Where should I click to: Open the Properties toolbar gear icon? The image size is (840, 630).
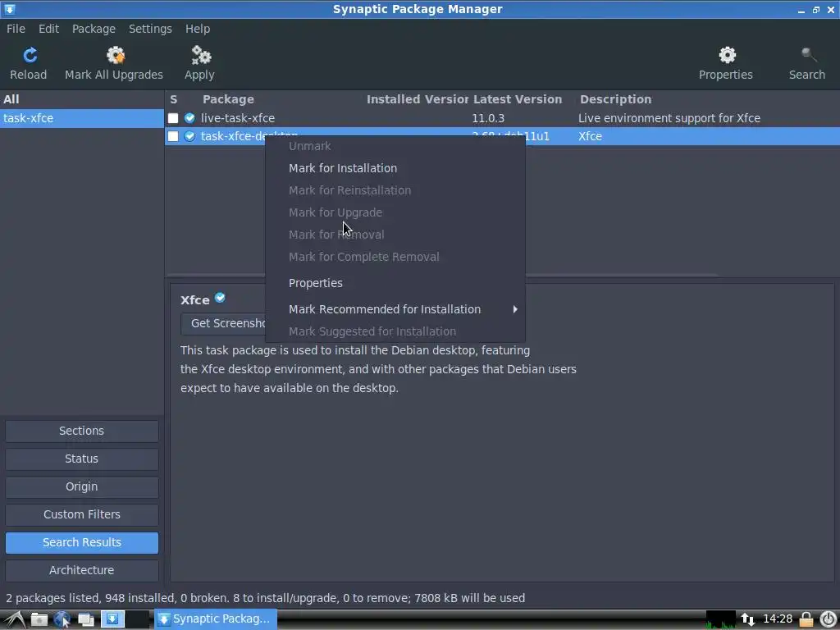point(727,55)
